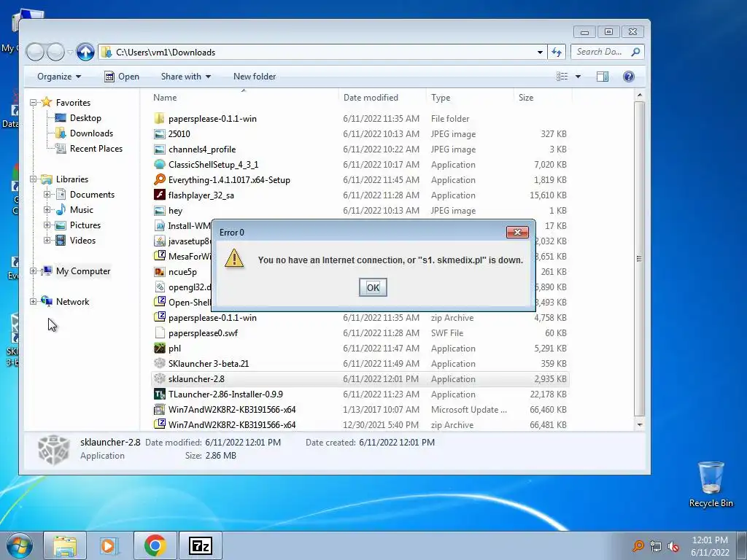Viewport: 747px width, 560px height.
Task: Expand the Network node
Action: (34, 301)
